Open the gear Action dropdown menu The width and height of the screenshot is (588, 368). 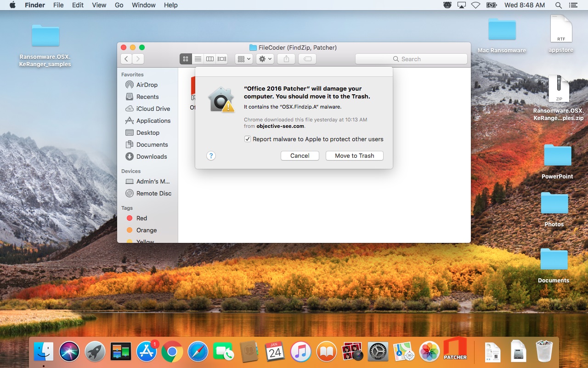click(265, 59)
